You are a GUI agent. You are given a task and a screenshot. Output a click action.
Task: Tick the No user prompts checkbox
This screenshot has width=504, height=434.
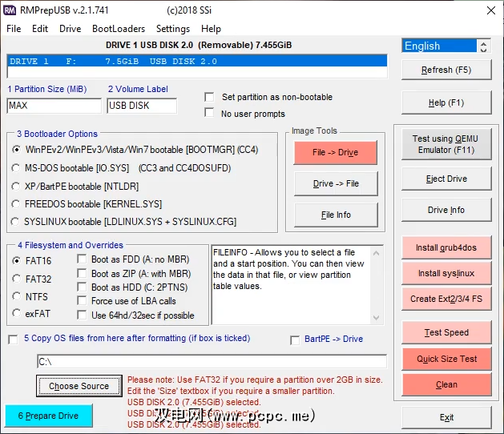coord(209,114)
